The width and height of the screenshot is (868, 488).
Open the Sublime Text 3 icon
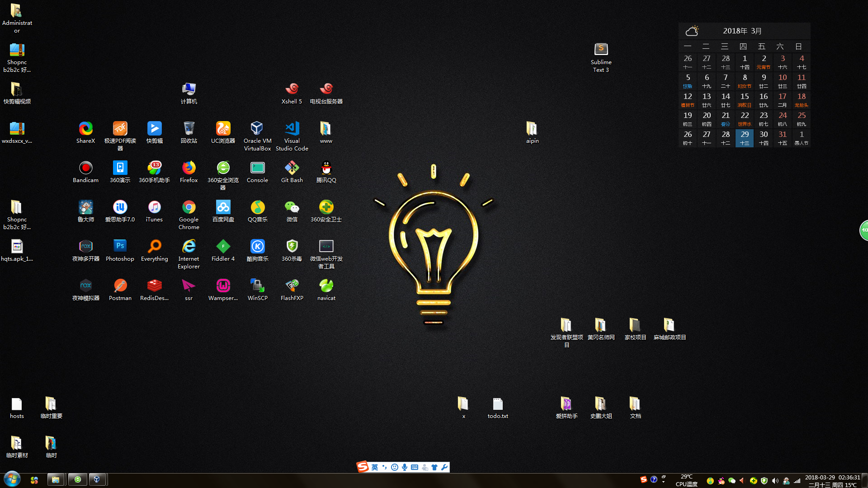(x=601, y=50)
